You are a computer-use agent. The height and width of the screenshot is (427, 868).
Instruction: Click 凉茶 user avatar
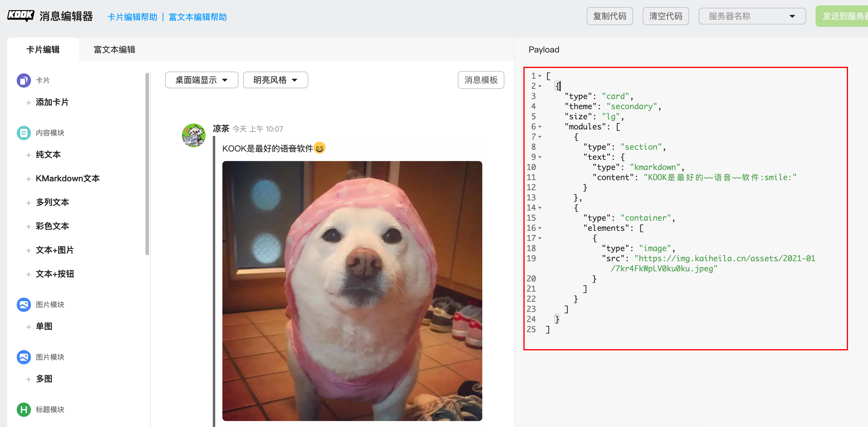coord(193,135)
